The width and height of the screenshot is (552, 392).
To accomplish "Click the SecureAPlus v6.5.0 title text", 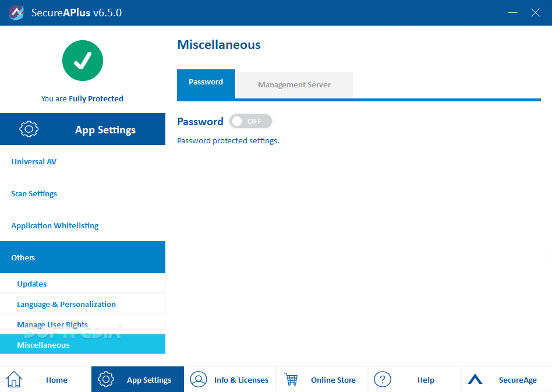I will click(76, 13).
